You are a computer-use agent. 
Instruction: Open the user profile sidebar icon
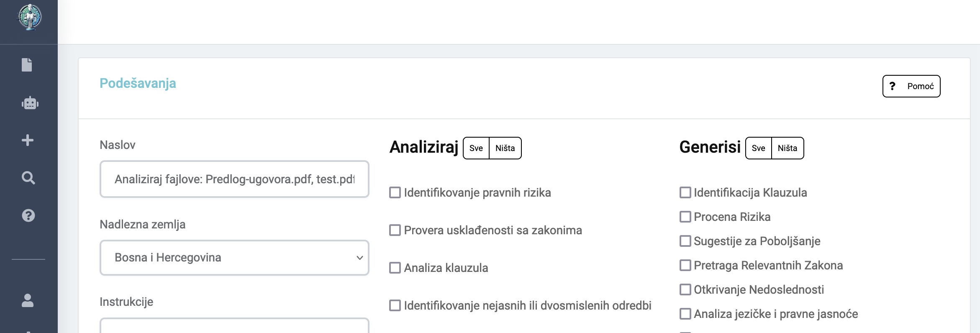point(28,300)
